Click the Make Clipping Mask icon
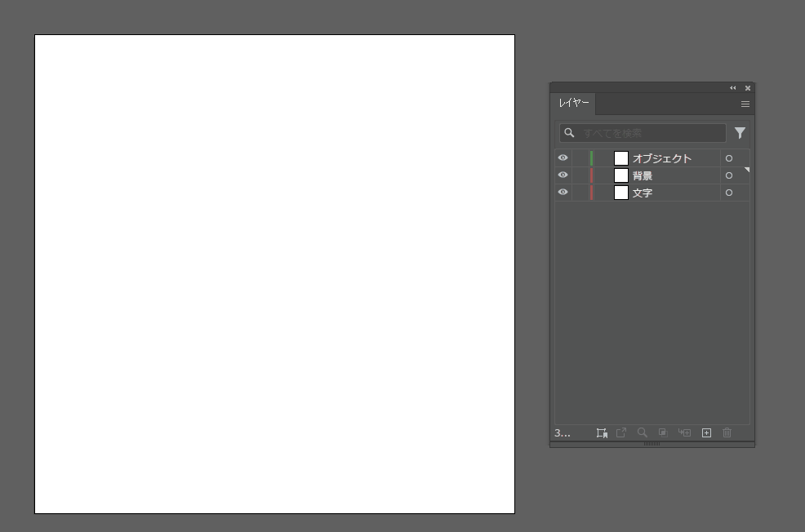This screenshot has width=805, height=532. coord(663,433)
